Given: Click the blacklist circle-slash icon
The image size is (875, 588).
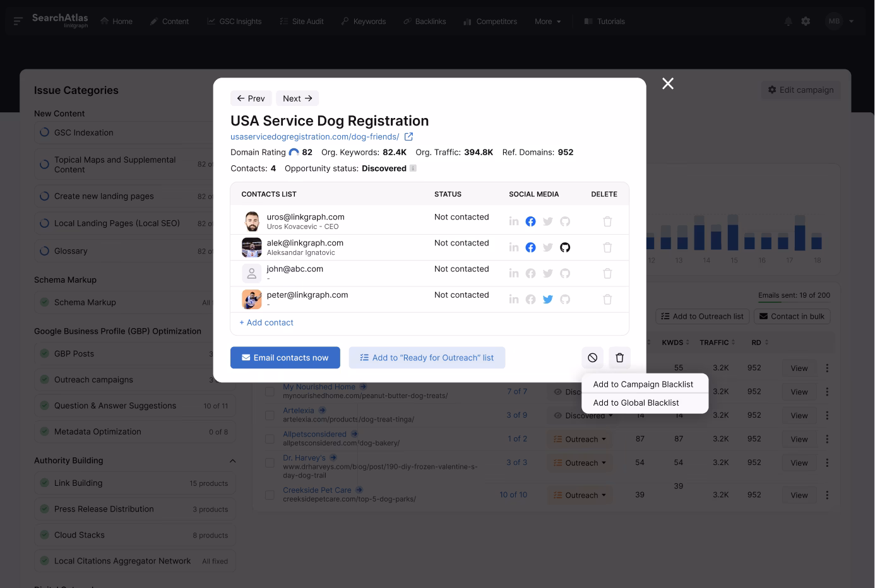Looking at the screenshot, I should [592, 358].
